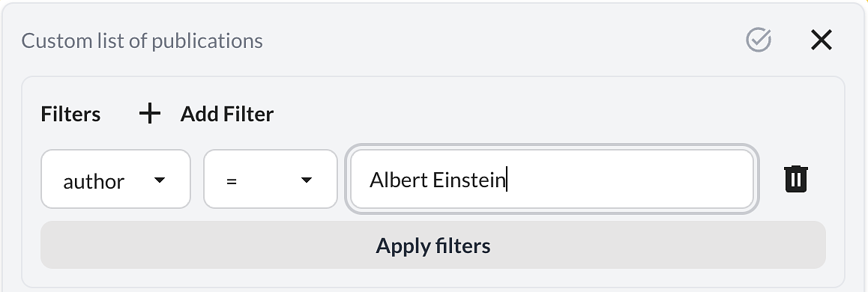Click the plus icon beside Add Filter
Viewport: 868px width, 292px height.
(149, 114)
